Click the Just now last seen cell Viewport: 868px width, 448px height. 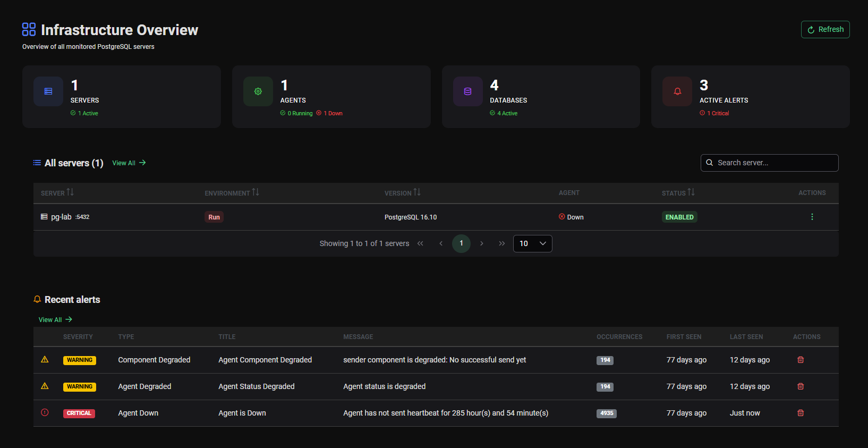[x=745, y=413]
